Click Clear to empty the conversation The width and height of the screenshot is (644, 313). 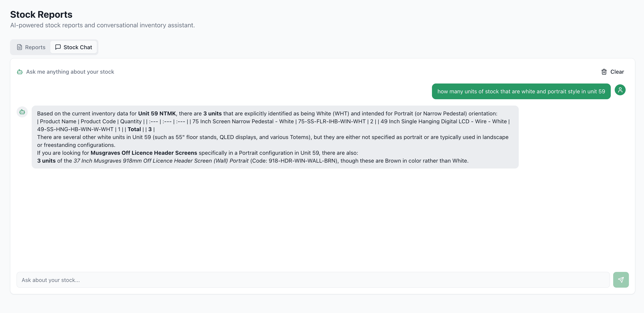point(616,72)
